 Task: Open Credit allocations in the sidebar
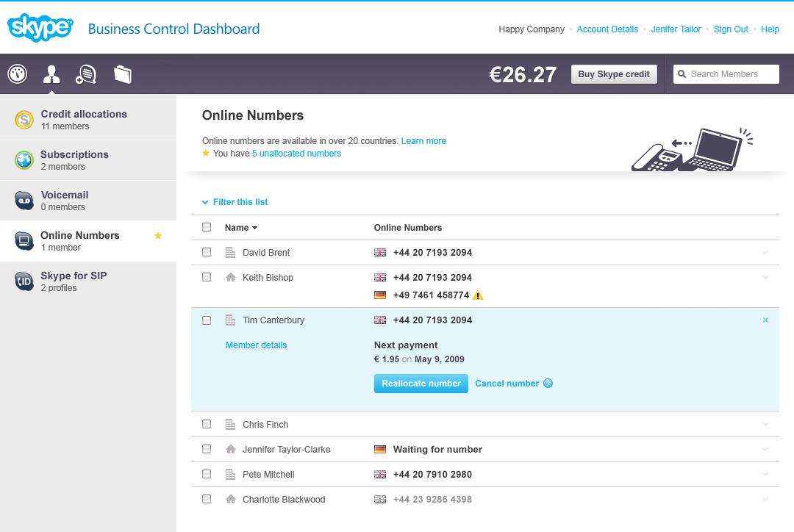point(84,119)
